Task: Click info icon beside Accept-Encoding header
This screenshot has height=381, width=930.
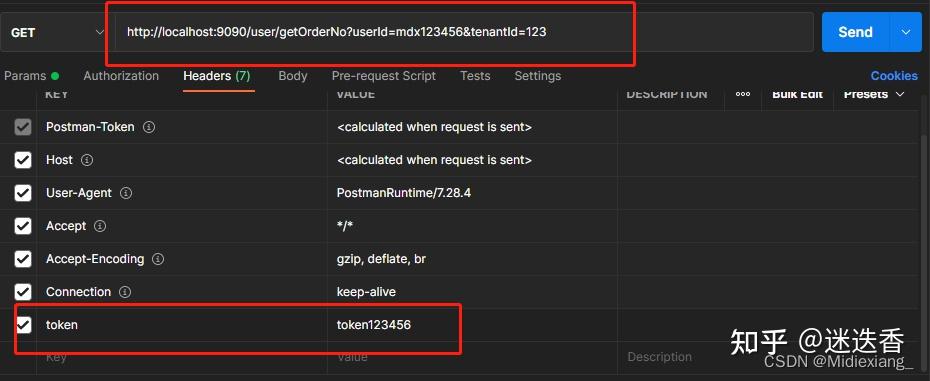Action: click(x=158, y=259)
